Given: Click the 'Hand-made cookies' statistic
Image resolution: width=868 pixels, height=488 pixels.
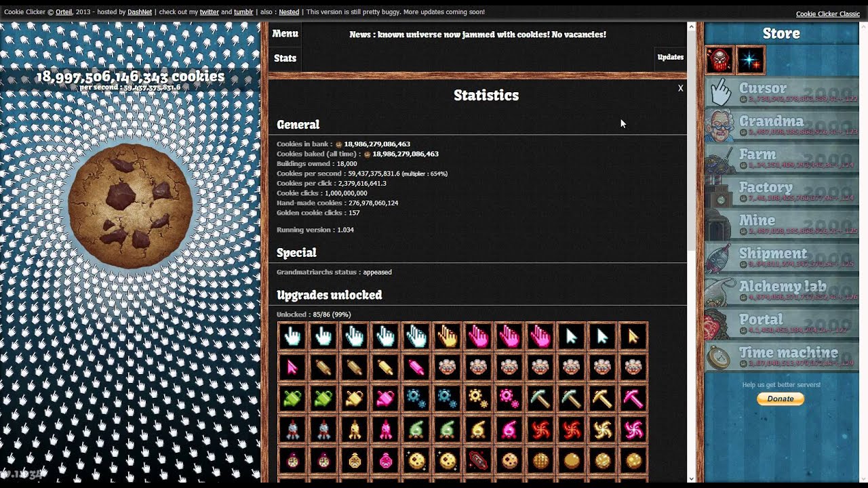Looking at the screenshot, I should [337, 203].
